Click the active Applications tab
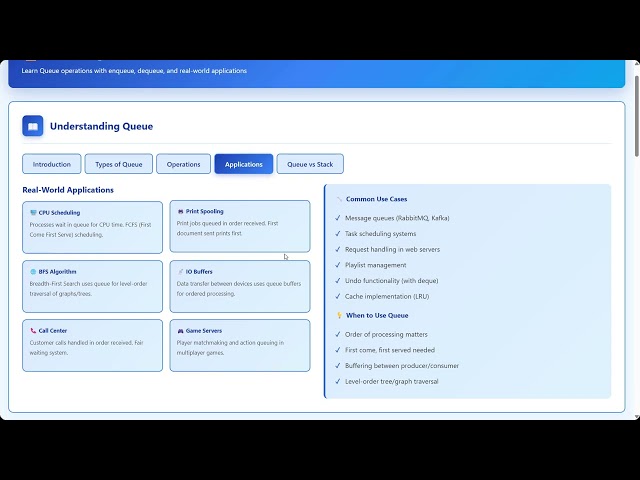This screenshot has height=480, width=640. pos(244,164)
